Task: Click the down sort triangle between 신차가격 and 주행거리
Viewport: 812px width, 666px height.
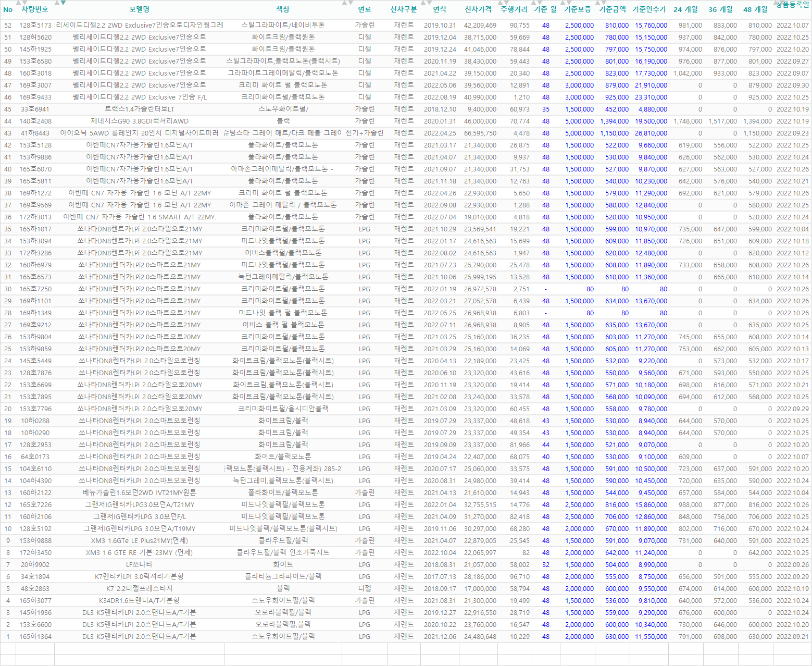Action: (x=506, y=3)
